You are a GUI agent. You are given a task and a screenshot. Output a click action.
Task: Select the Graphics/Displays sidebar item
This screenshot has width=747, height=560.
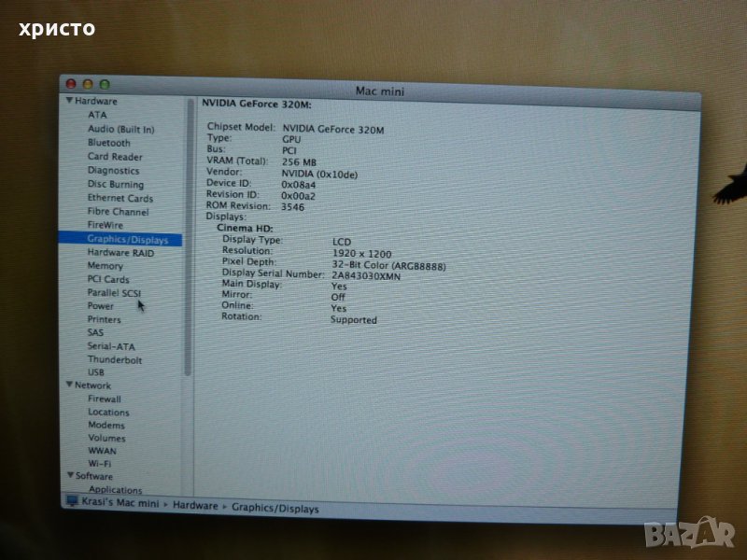tap(127, 240)
